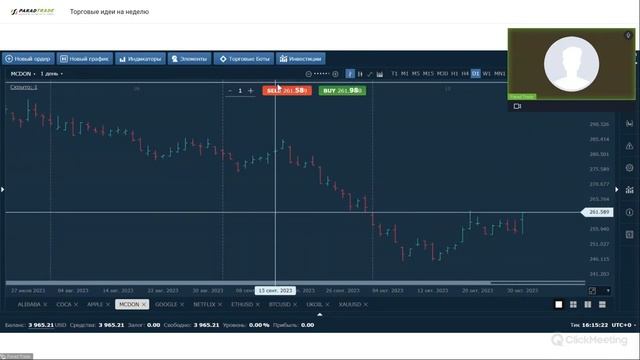Image resolution: width=640 pixels, height=360 pixels.
Task: Open the XAUUSD chart tab
Action: 350,304
